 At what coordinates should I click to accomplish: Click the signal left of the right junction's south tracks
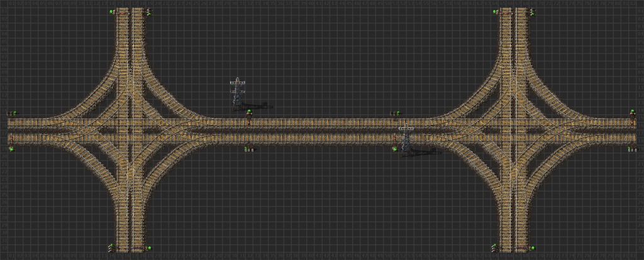pyautogui.click(x=496, y=247)
